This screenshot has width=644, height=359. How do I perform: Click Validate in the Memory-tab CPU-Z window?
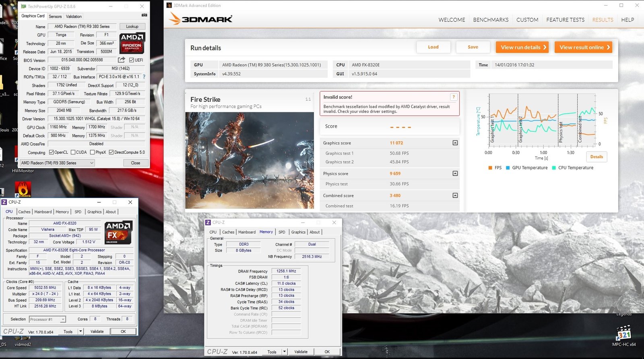[301, 352]
